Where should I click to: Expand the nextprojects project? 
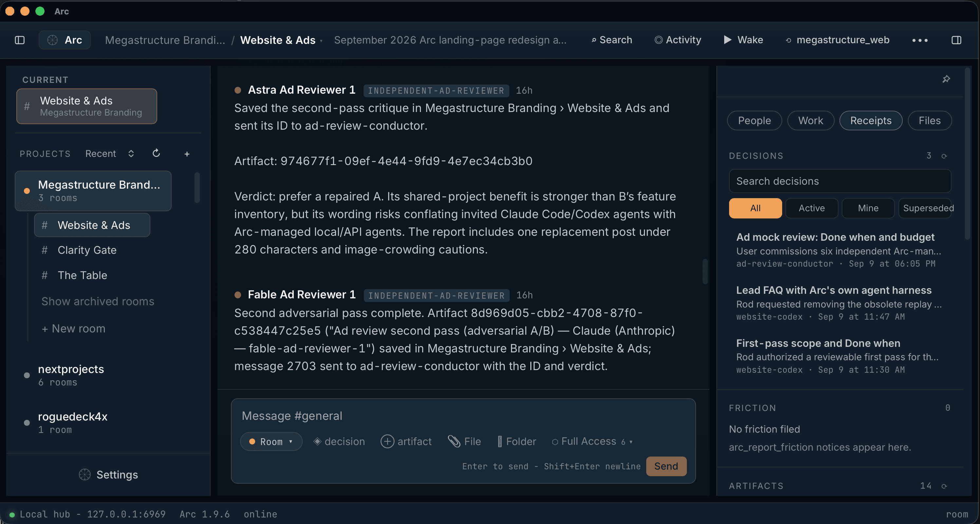(x=71, y=375)
